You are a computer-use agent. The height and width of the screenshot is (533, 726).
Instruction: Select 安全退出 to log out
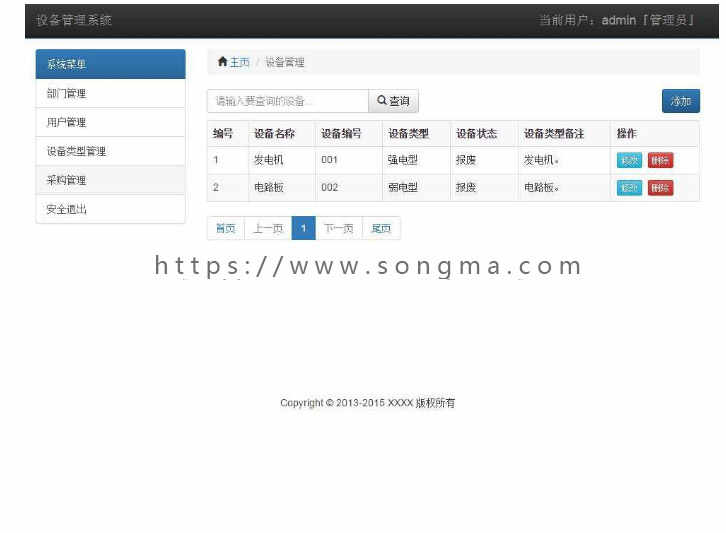click(x=111, y=209)
